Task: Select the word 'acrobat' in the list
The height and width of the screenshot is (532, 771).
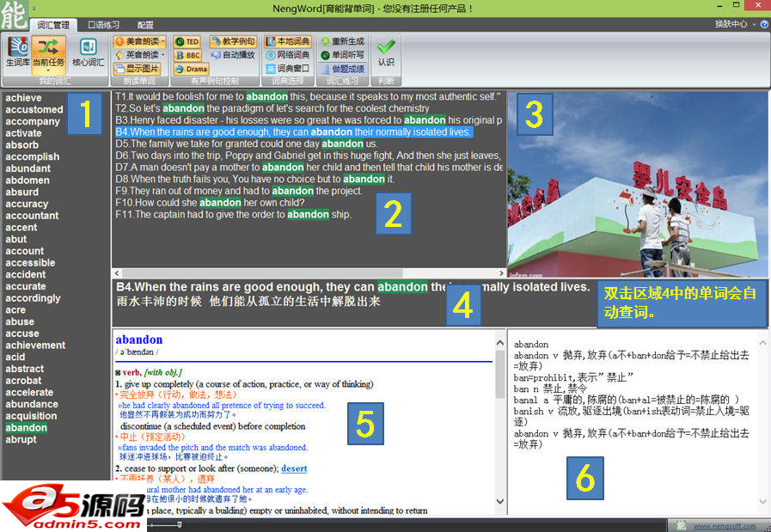Action: [x=23, y=381]
